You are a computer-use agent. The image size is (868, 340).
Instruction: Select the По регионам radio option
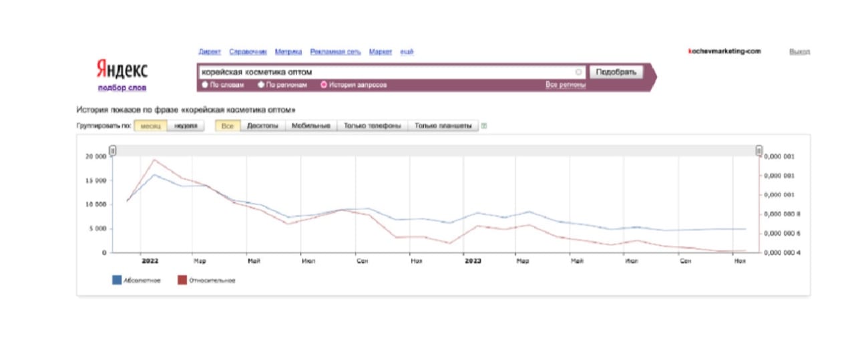coord(261,85)
